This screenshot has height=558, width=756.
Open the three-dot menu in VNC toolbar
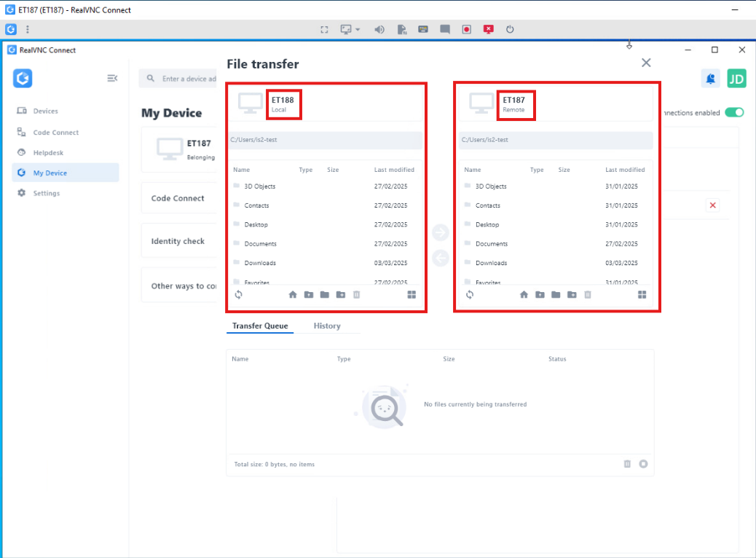(28, 29)
